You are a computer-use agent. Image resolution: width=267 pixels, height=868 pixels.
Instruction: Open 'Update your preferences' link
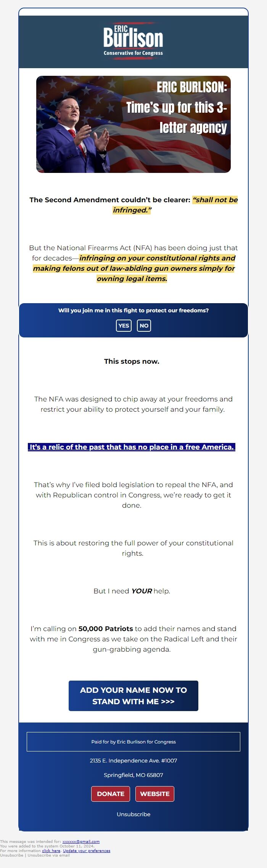(87, 851)
